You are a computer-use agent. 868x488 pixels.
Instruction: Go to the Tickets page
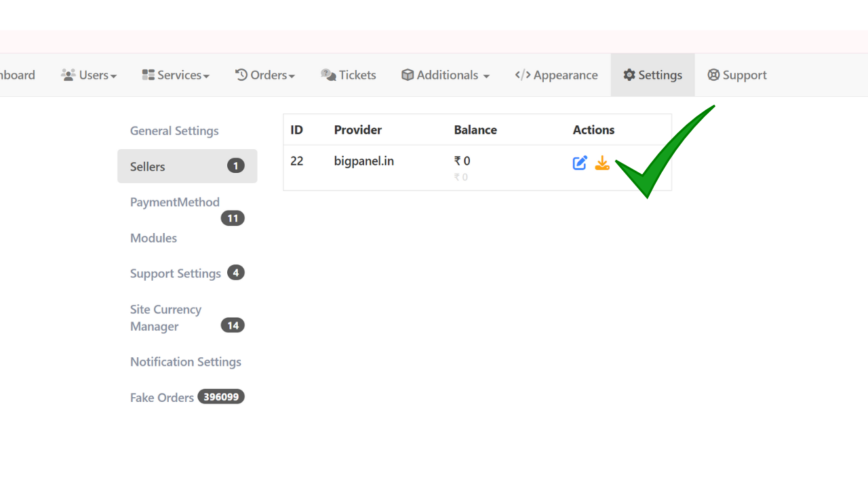point(349,75)
